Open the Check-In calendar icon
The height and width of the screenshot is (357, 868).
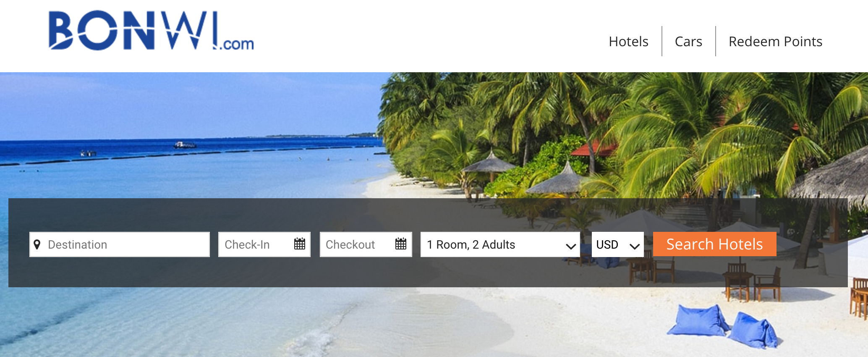[300, 244]
